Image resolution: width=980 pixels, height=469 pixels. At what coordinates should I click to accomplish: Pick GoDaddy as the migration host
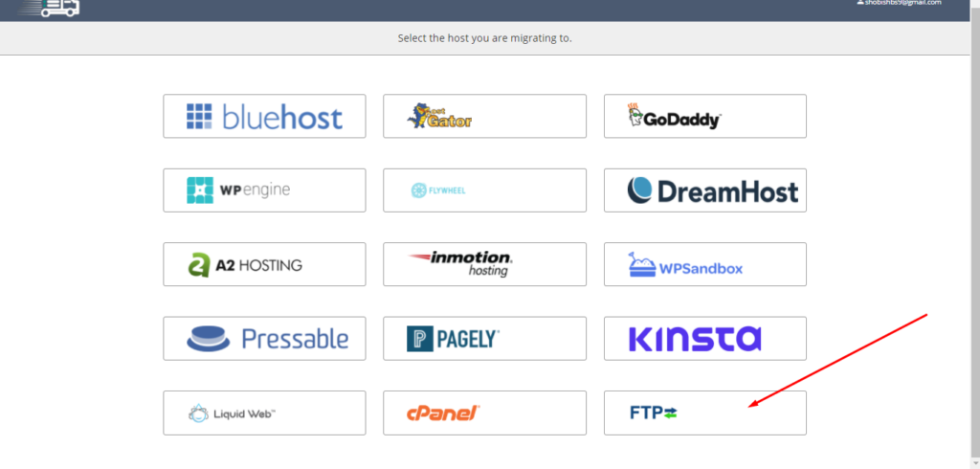click(705, 117)
